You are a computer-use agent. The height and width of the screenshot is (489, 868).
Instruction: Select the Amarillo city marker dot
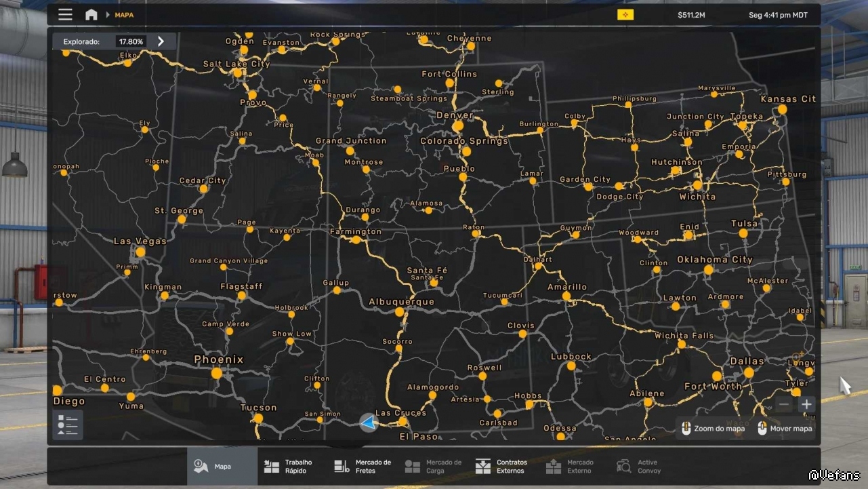(566, 296)
